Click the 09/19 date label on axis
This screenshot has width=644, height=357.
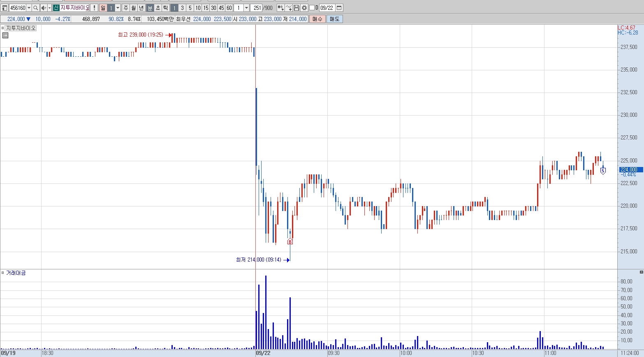tap(8, 353)
